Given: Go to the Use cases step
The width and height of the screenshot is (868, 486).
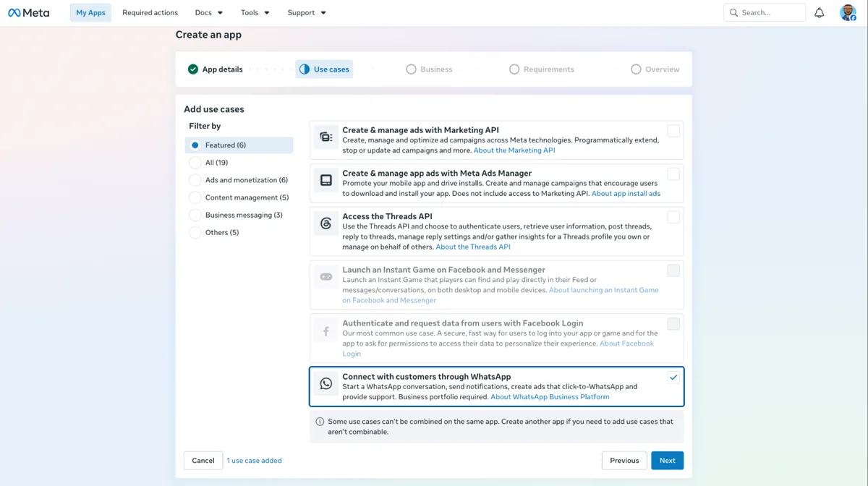Looking at the screenshot, I should click(x=324, y=69).
